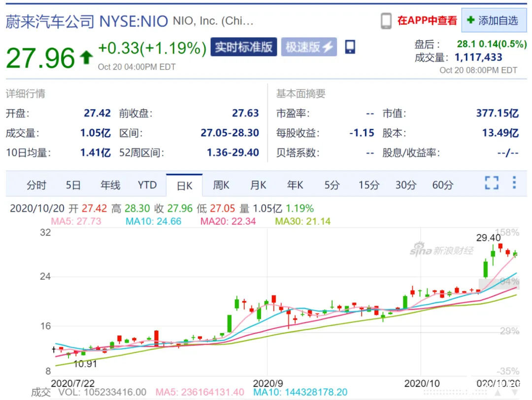The height and width of the screenshot is (400, 532).
Task: Add stock via 添加自选 button
Action: (494, 20)
